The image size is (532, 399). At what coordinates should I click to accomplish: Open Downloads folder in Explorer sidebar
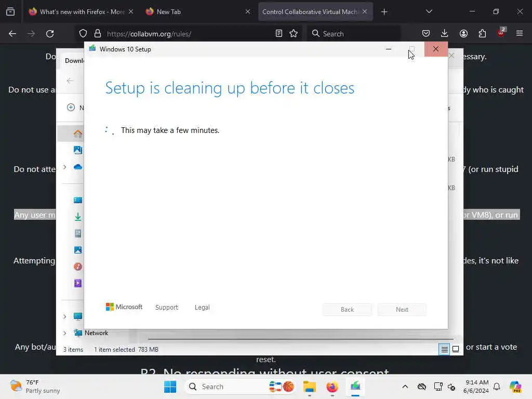tap(78, 217)
